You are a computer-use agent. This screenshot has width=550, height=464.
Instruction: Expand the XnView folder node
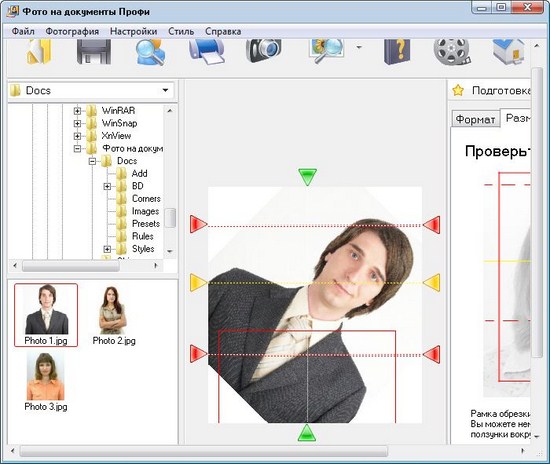[77, 136]
